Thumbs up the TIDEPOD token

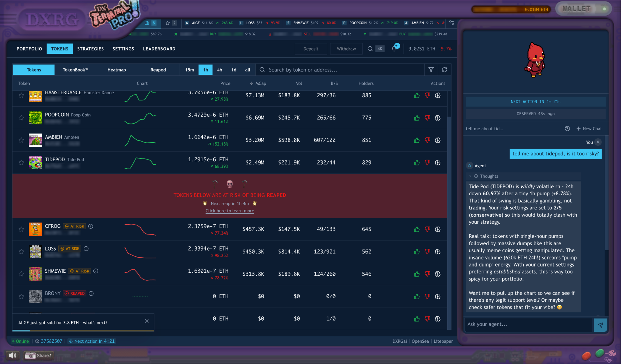417,162
